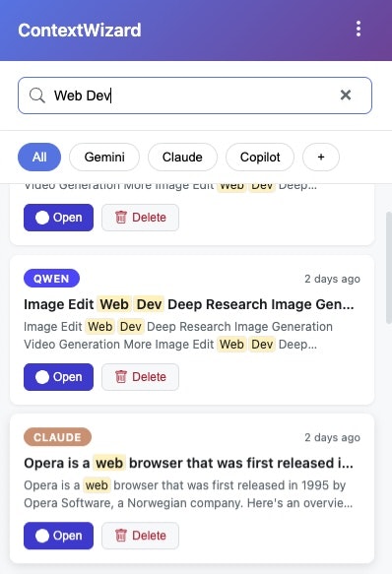Click snippet 'Opera Software, a Norwegian company'
392x574 pixels.
pyautogui.click(x=133, y=503)
